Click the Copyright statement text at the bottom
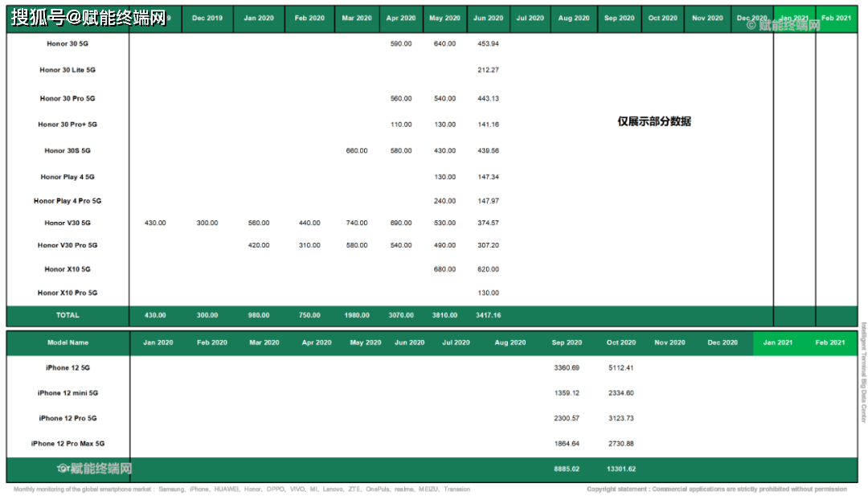 [x=716, y=489]
